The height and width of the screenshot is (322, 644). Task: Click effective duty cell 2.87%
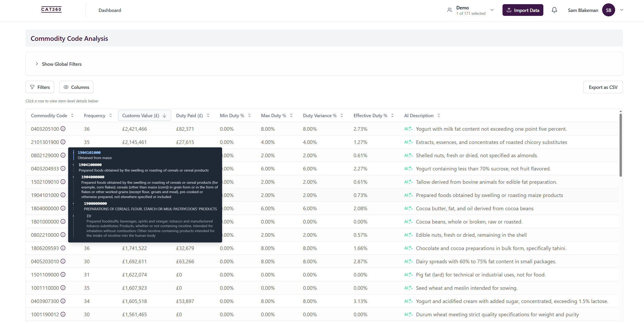point(360,261)
